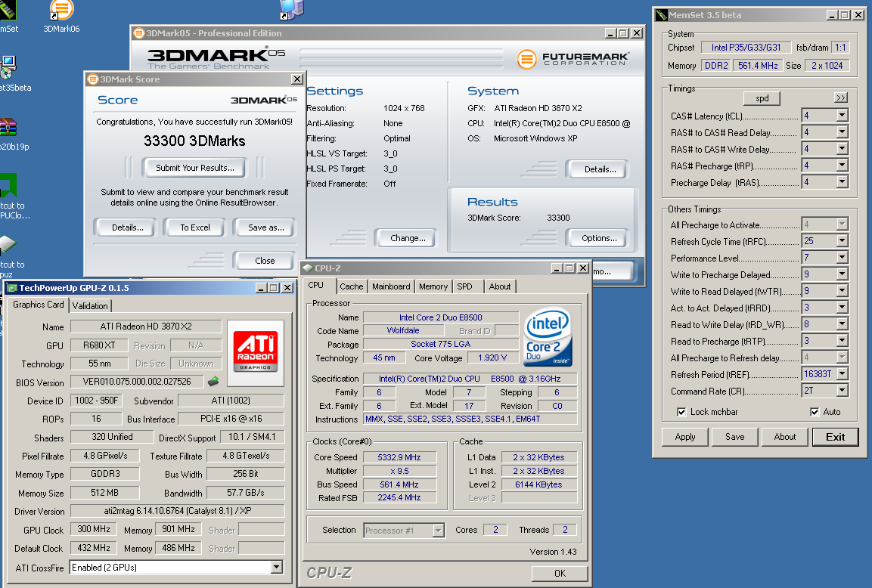This screenshot has height=588, width=872.
Task: Click the CPU-Z title bar icon
Action: pyautogui.click(x=308, y=268)
